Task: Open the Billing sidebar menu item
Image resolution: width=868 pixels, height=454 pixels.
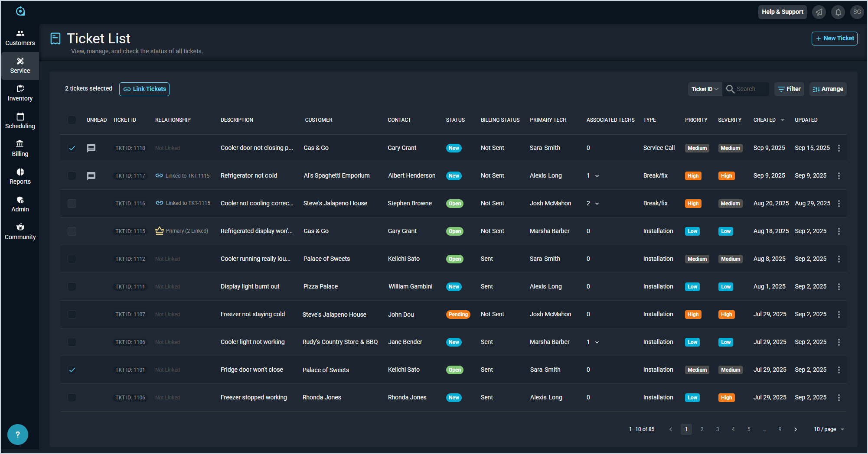Action: pyautogui.click(x=20, y=149)
